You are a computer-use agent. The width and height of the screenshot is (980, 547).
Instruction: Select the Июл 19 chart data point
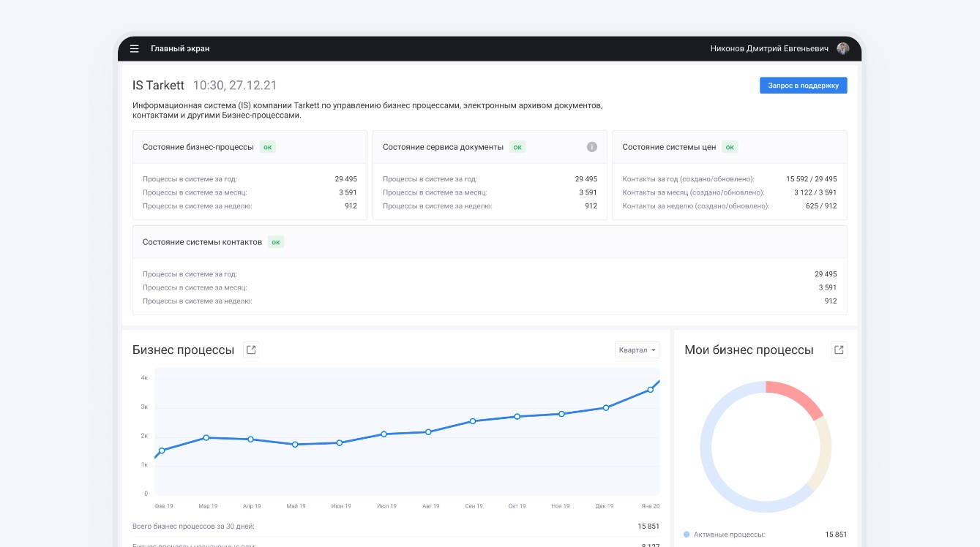(384, 434)
